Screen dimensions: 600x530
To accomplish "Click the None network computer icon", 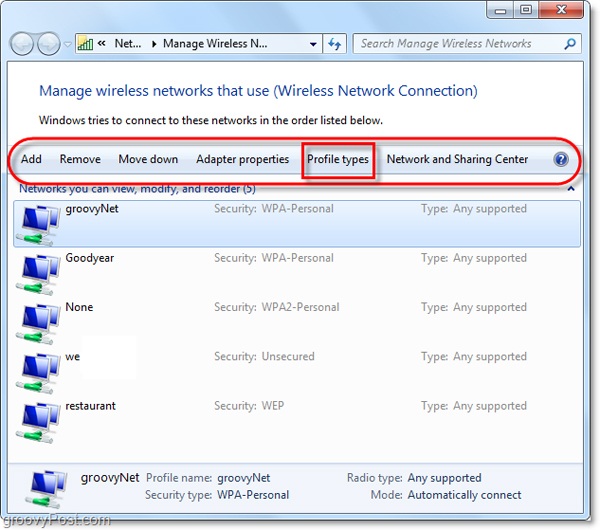I will click(38, 324).
